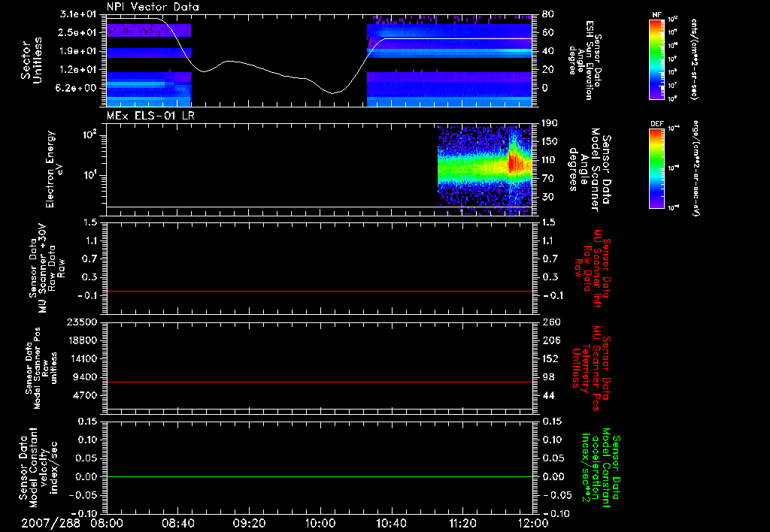Viewport: 770px width, 532px height.
Task: Click the 4700 scanner position tick label
Action: coord(84,395)
